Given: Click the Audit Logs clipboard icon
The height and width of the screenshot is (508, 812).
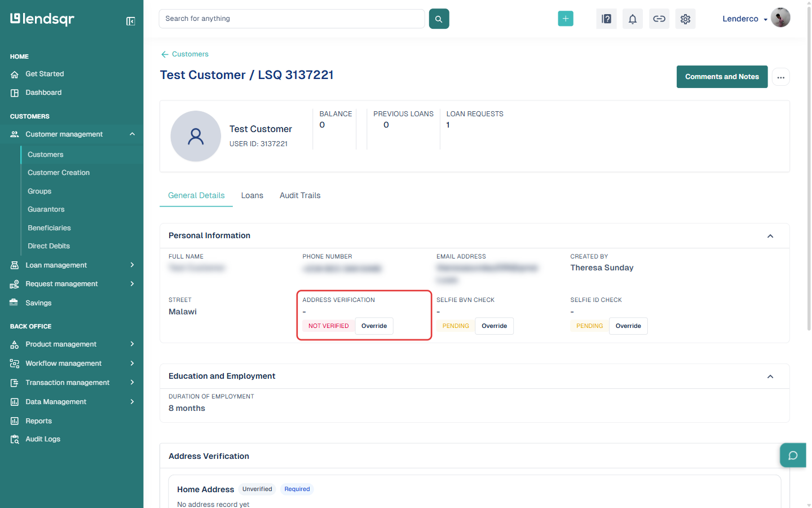Looking at the screenshot, I should [15, 439].
